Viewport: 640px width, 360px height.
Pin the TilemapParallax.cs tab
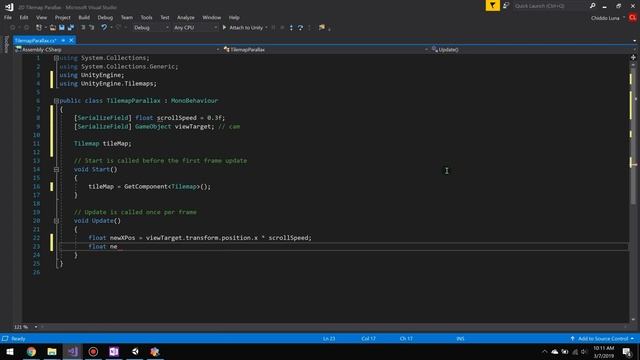point(63,40)
